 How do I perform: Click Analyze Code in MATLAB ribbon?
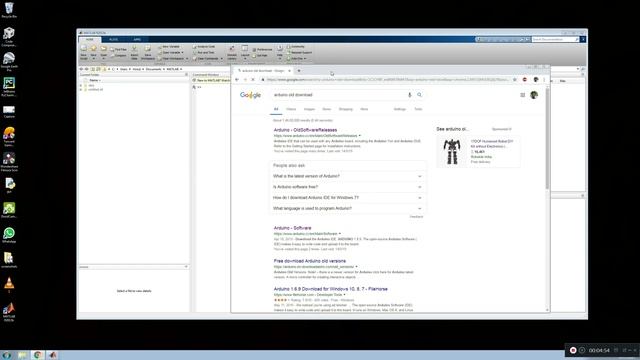[204, 47]
